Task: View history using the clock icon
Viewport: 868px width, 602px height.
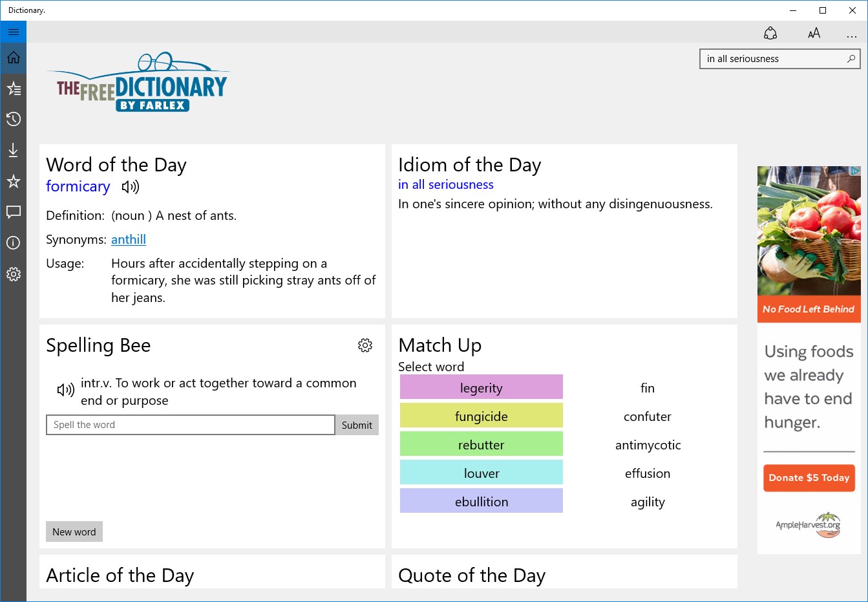Action: (13, 119)
